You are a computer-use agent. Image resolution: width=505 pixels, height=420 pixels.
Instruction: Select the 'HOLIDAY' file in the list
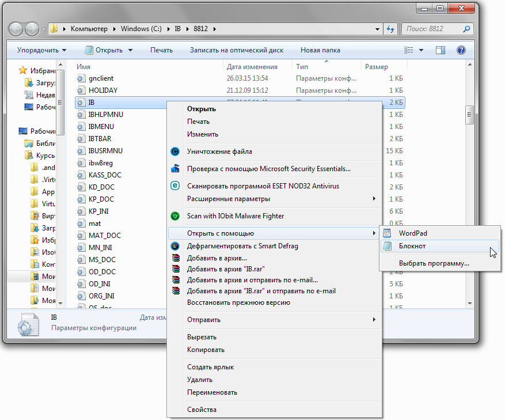pos(103,90)
